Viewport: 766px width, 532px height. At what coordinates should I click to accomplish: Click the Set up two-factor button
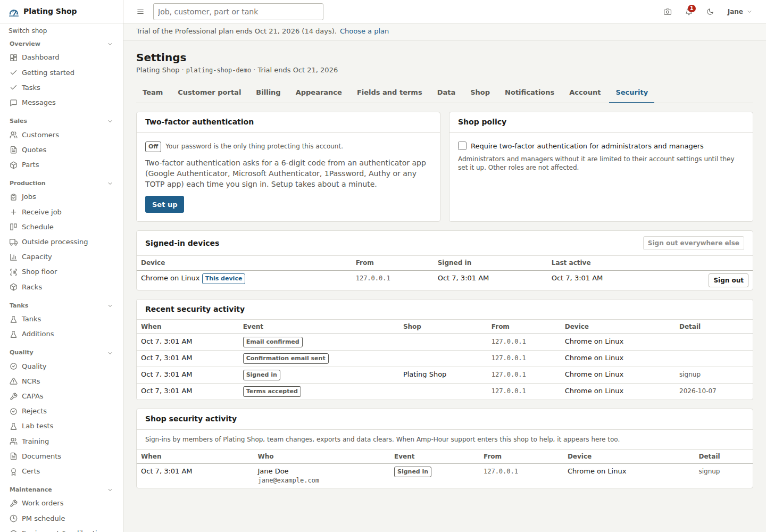click(x=164, y=204)
